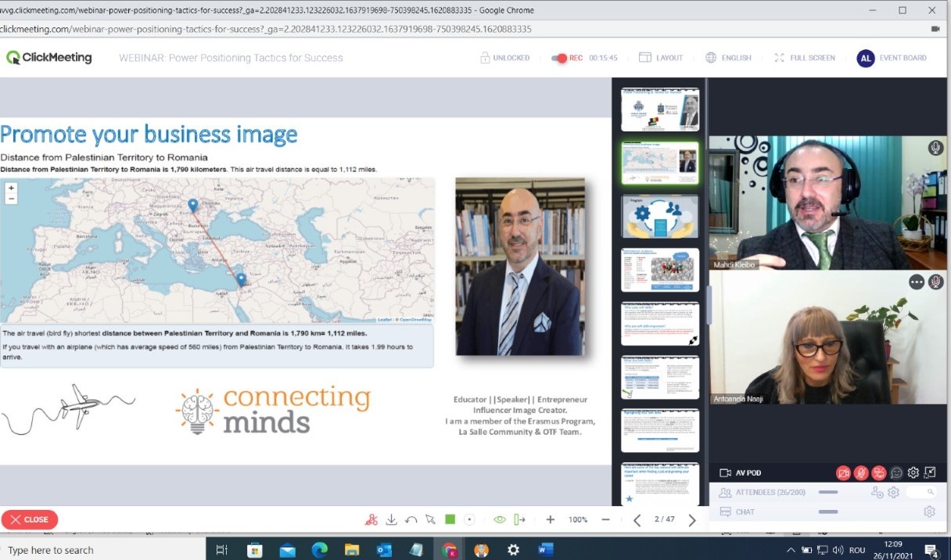The width and height of the screenshot is (951, 560).
Task: Open the LAYOUT menu
Action: 661,58
